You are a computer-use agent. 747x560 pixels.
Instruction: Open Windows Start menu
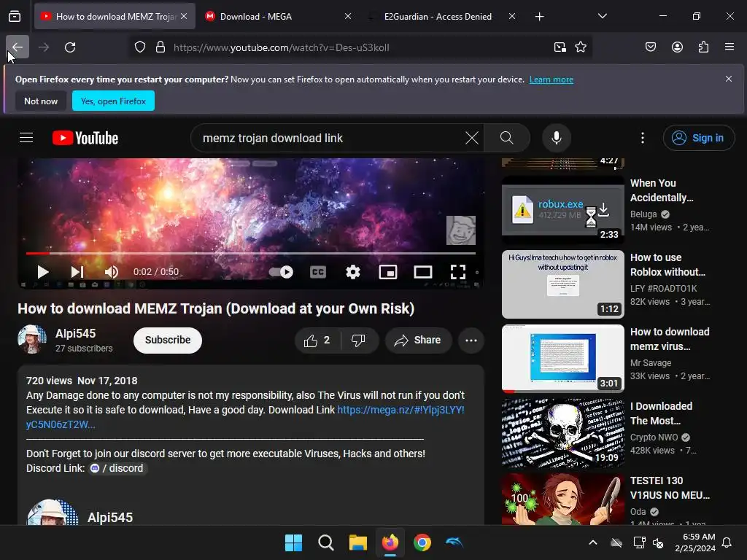(x=293, y=542)
